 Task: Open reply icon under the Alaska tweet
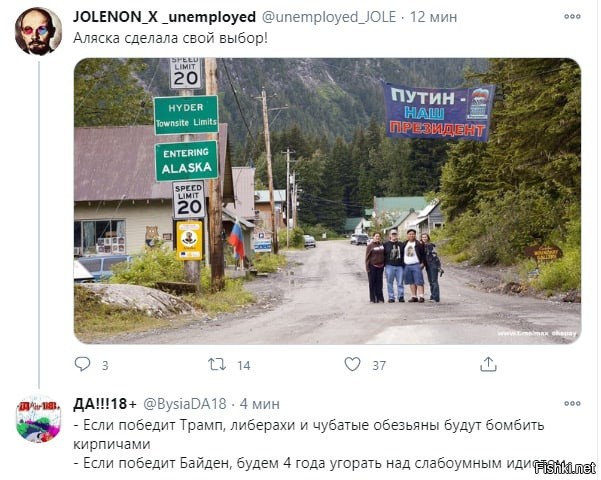pos(82,364)
